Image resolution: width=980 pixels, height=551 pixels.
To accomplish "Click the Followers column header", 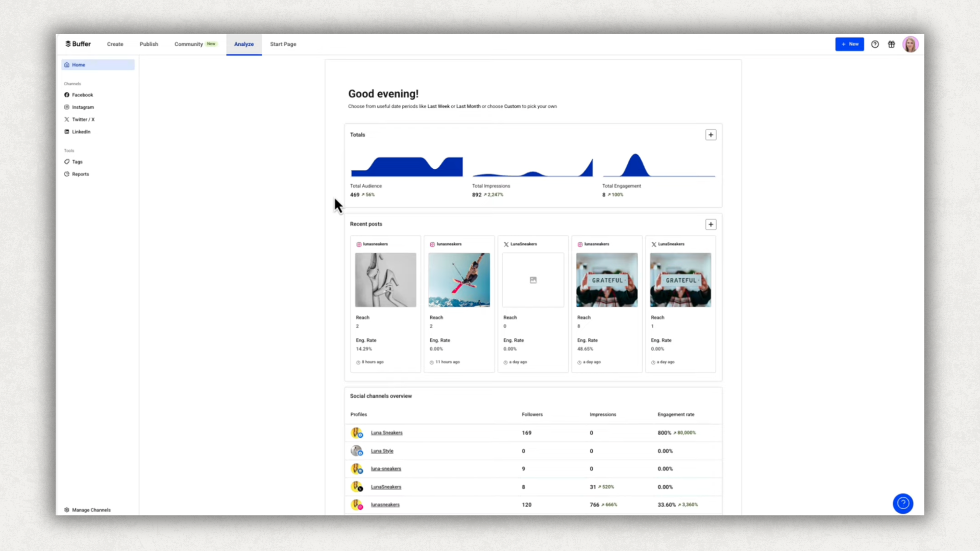I will pyautogui.click(x=532, y=415).
